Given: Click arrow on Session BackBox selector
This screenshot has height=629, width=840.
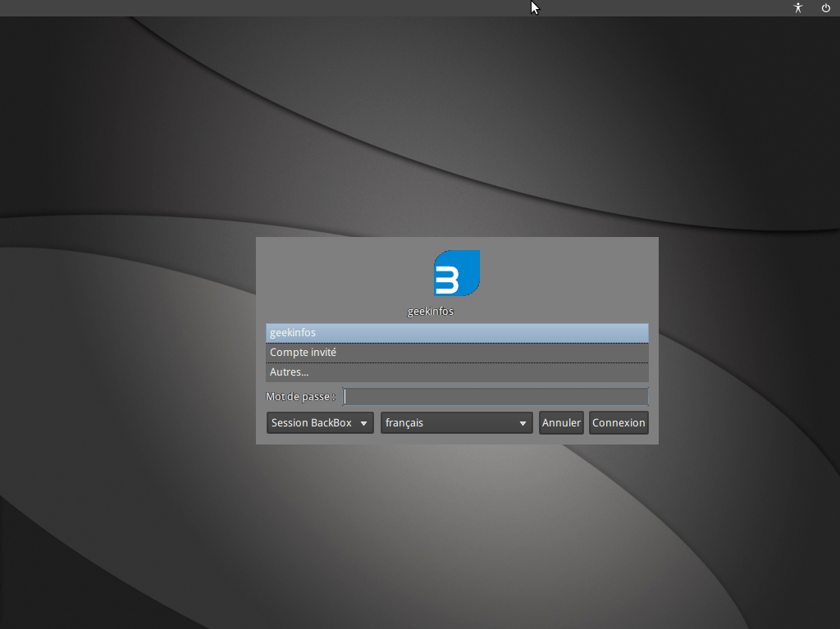Looking at the screenshot, I should pos(363,424).
